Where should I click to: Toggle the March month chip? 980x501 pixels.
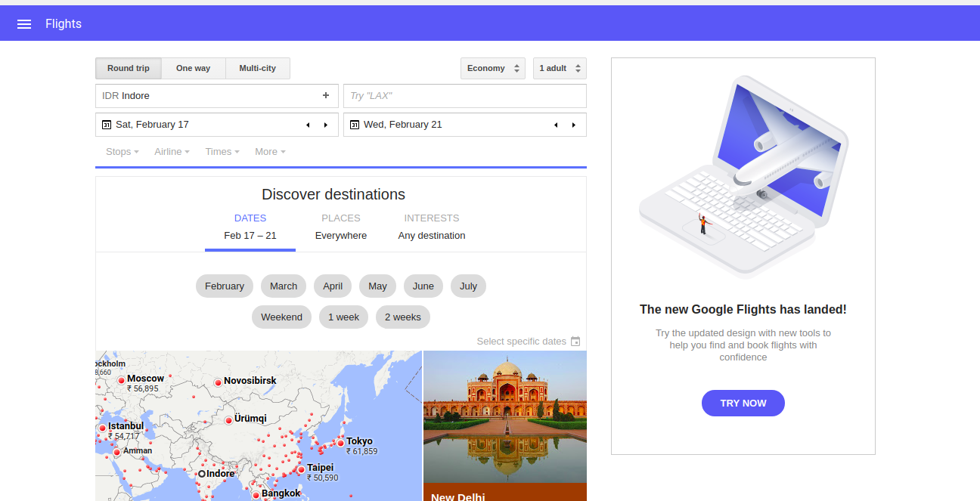pyautogui.click(x=284, y=286)
